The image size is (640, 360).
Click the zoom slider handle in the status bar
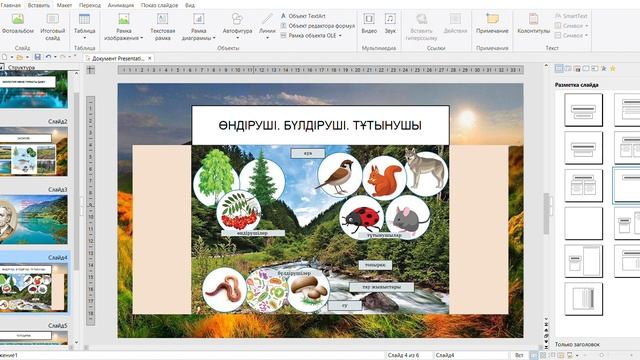click(601, 356)
